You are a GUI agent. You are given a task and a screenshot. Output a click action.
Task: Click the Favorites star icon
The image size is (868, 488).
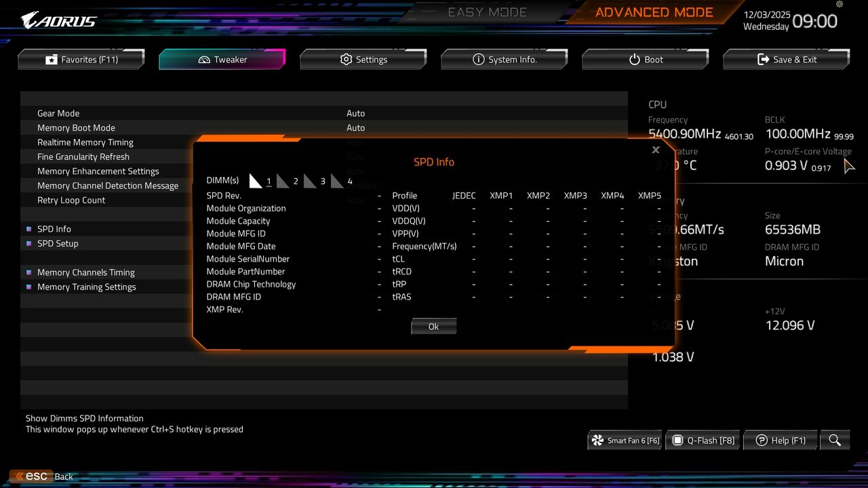coord(51,60)
